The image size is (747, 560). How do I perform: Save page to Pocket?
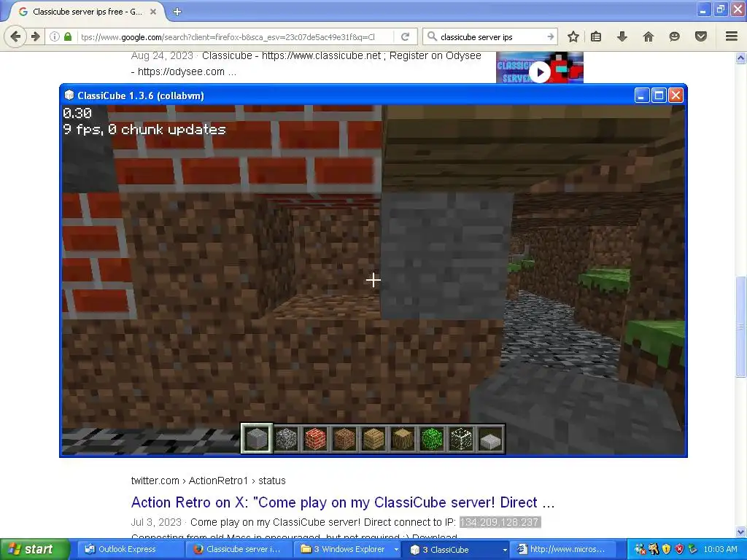[x=701, y=36]
